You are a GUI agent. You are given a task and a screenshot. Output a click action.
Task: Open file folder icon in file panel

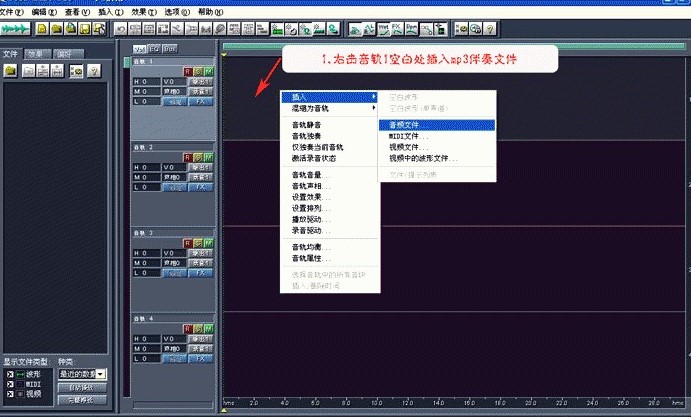tap(10, 71)
